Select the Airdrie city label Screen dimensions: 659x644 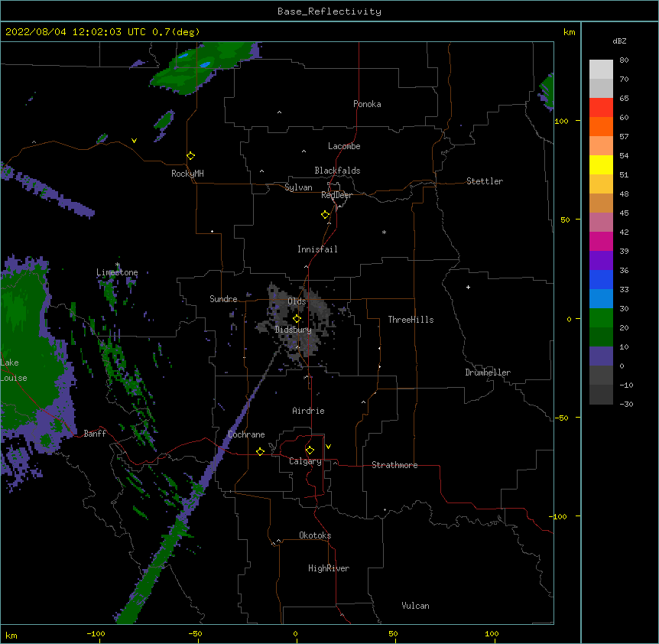pyautogui.click(x=309, y=411)
